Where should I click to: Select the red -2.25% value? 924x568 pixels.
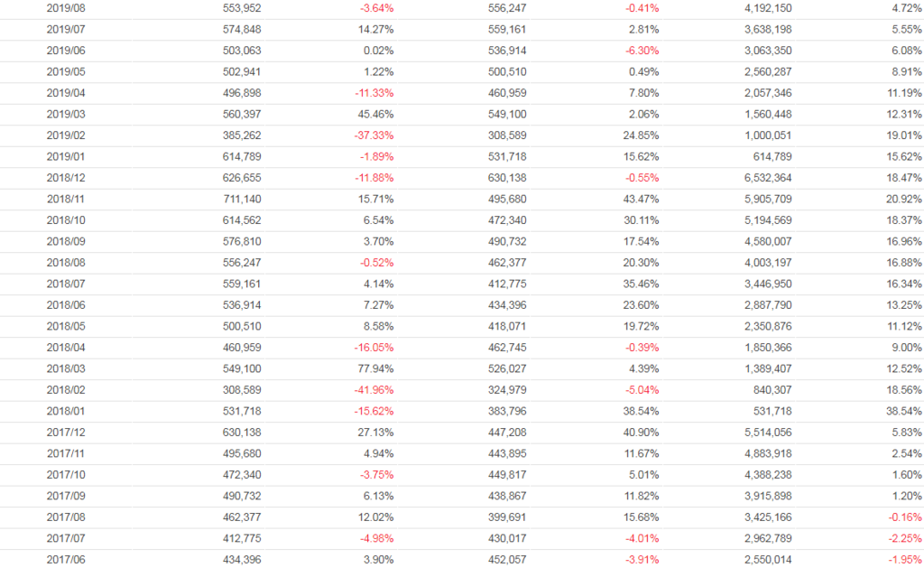click(903, 539)
